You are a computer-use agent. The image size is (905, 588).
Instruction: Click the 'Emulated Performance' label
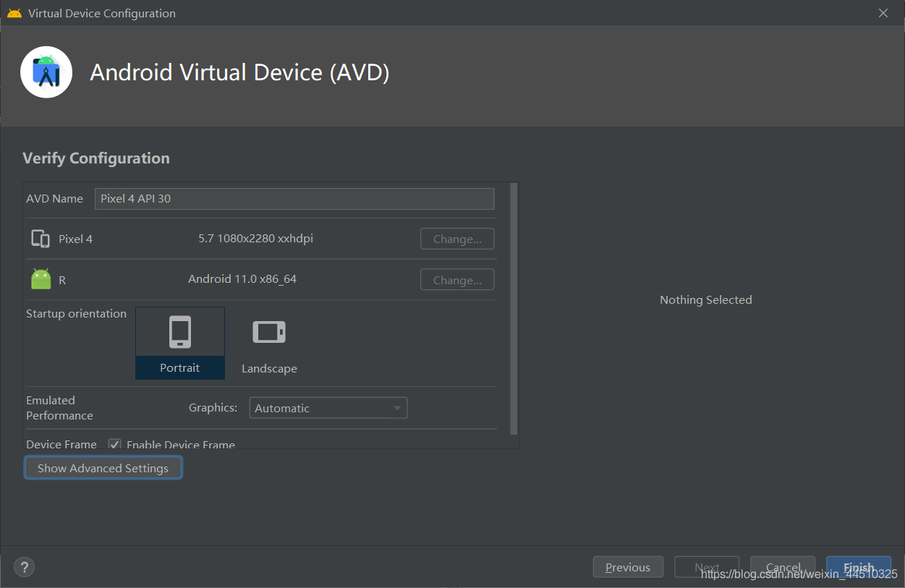pyautogui.click(x=59, y=408)
